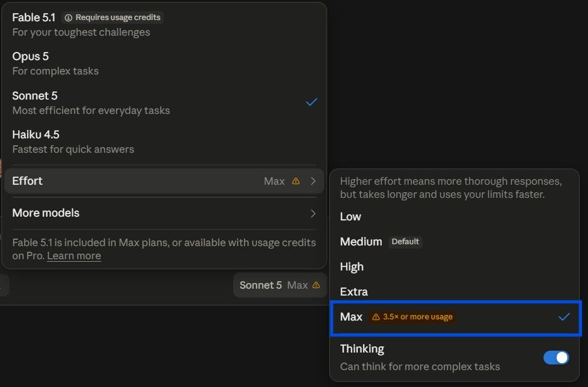
Task: Click the checkmark next to Sonnet 5
Action: tap(312, 102)
